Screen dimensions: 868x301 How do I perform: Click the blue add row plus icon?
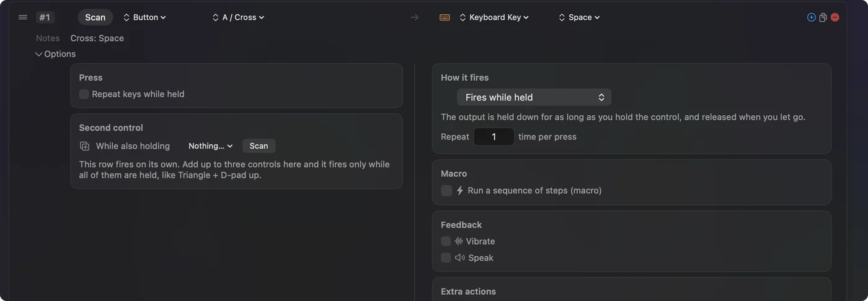coord(811,17)
